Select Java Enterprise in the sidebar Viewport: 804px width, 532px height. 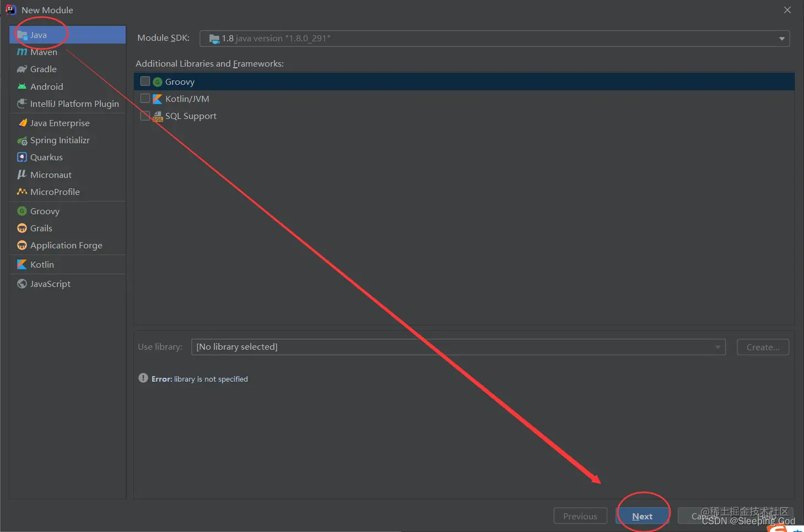[68, 123]
